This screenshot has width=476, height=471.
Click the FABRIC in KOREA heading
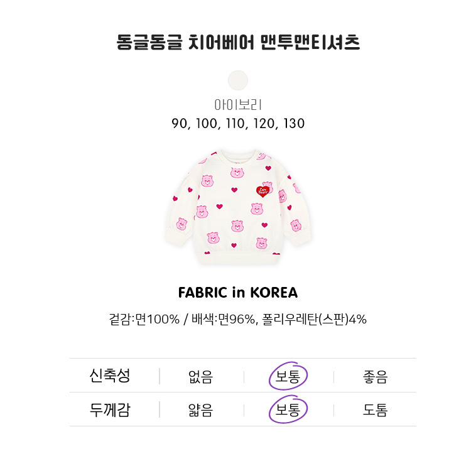238,293
